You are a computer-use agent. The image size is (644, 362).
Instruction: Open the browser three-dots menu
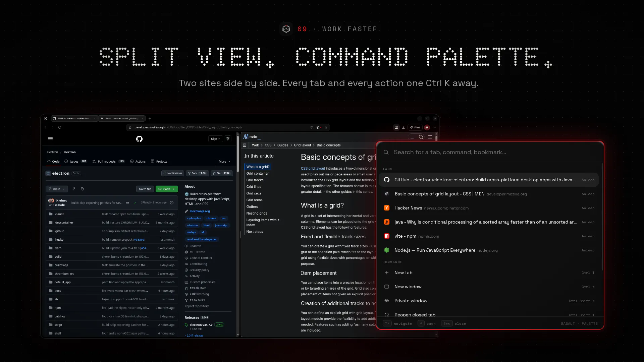[x=434, y=127]
